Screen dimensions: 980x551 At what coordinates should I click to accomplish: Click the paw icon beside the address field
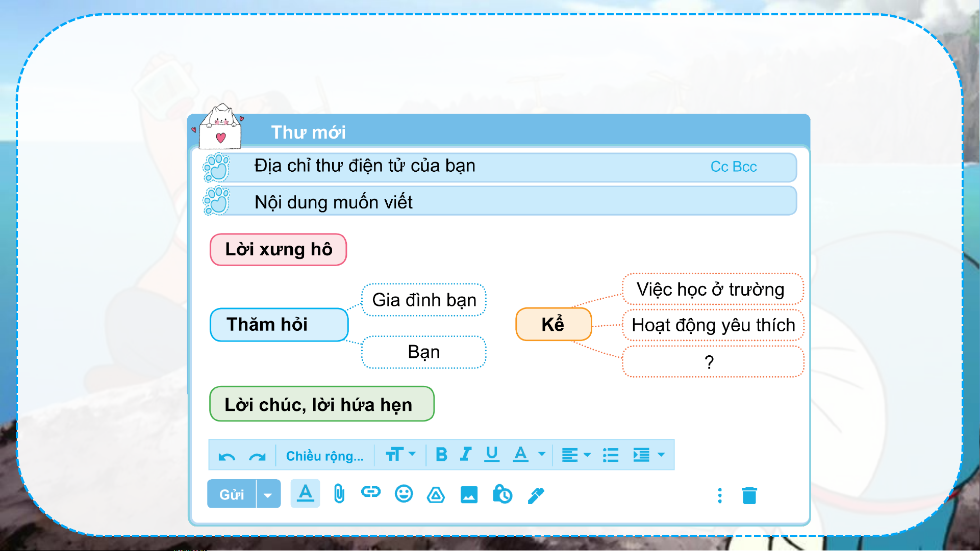coord(217,168)
